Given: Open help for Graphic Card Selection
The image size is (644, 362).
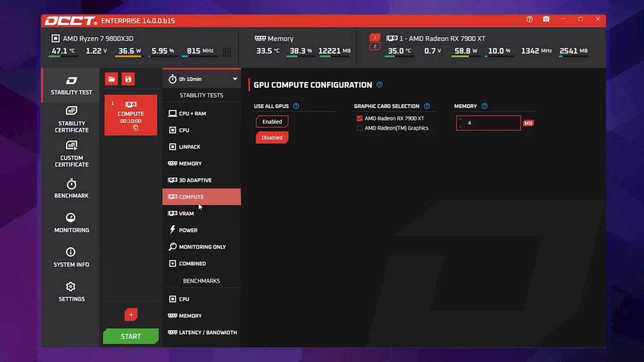Looking at the screenshot, I should tap(427, 106).
